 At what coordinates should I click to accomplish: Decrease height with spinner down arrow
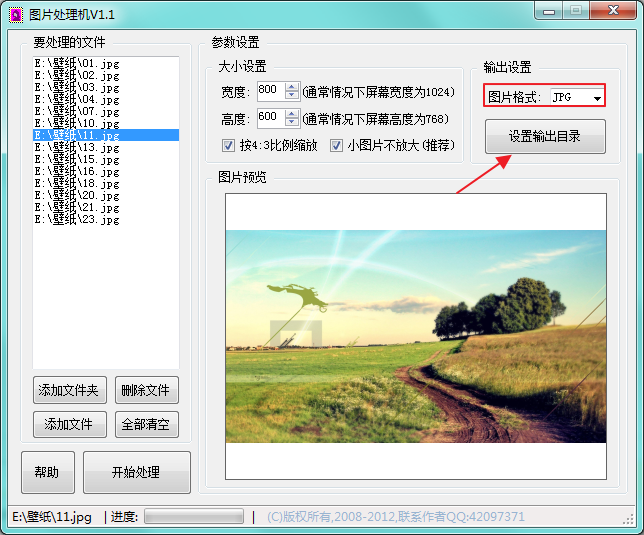[x=292, y=122]
